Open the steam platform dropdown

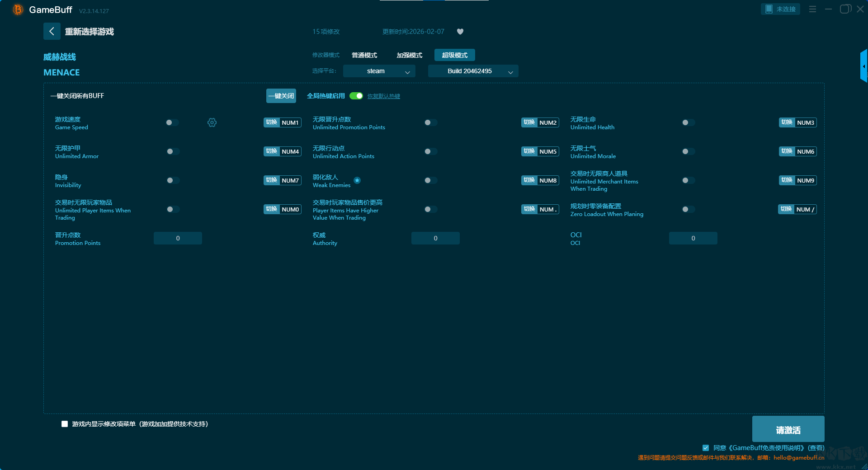(x=379, y=71)
